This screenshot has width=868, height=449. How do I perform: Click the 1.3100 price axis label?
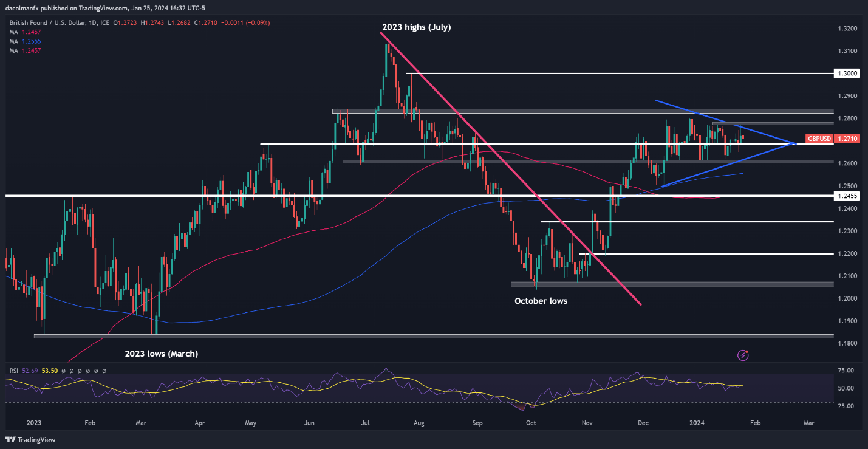pyautogui.click(x=847, y=51)
